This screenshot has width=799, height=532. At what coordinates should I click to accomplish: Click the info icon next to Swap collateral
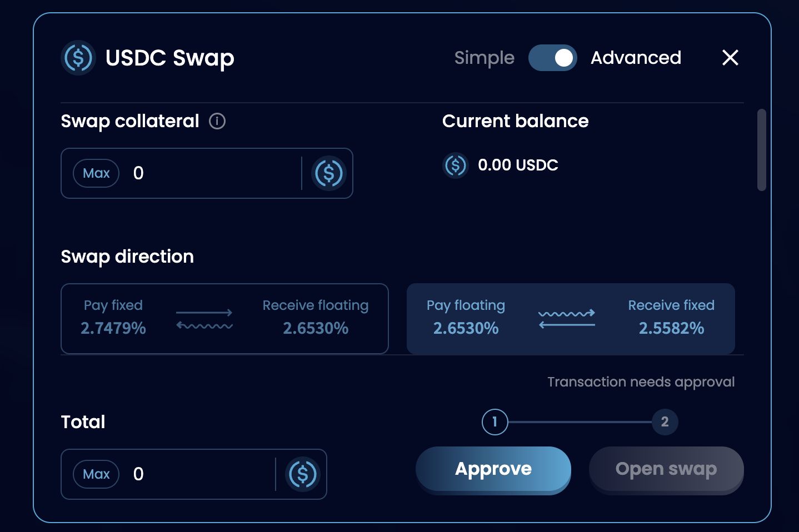pos(217,121)
